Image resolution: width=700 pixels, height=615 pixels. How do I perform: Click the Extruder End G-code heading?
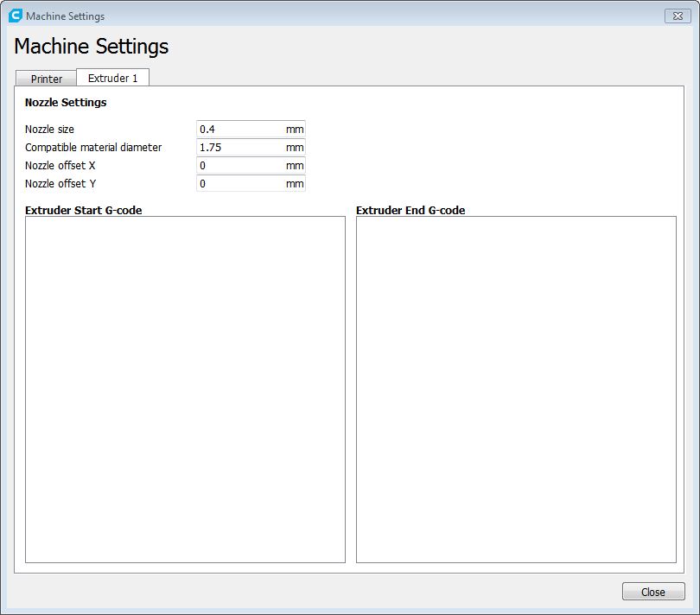pos(410,210)
